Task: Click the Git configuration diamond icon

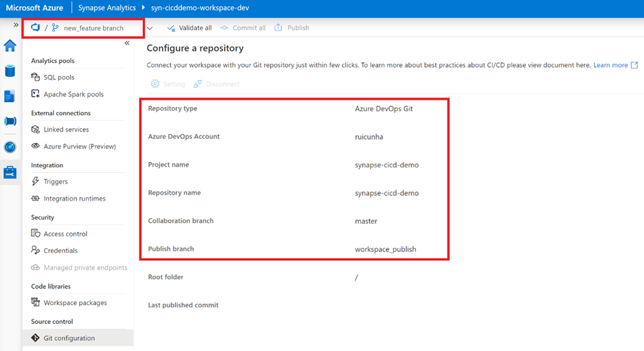Action: 35,338
